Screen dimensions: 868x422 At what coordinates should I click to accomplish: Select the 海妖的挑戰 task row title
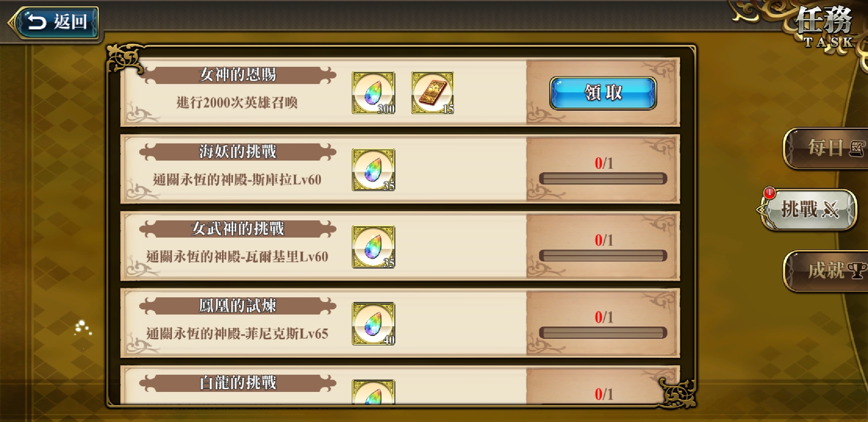pyautogui.click(x=238, y=152)
